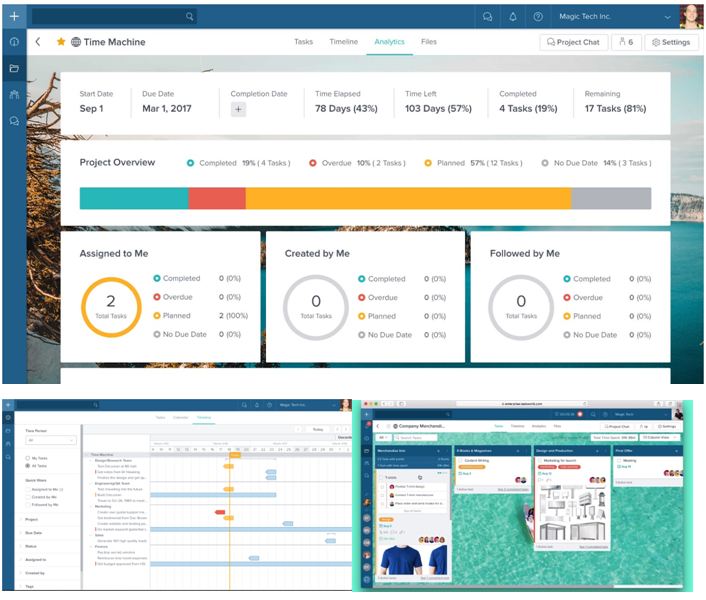The height and width of the screenshot is (600, 706).
Task: Tick the Content Writing task checkbox on the board
Action: (x=460, y=461)
